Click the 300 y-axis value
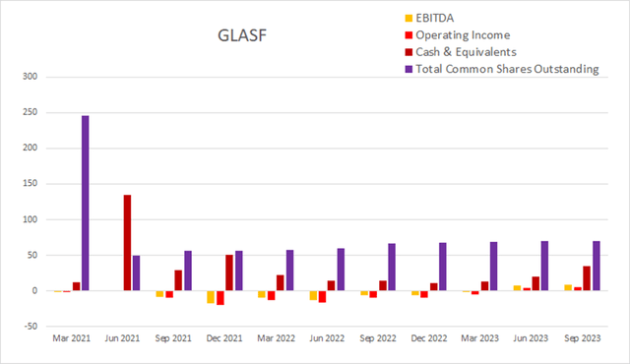 point(31,77)
